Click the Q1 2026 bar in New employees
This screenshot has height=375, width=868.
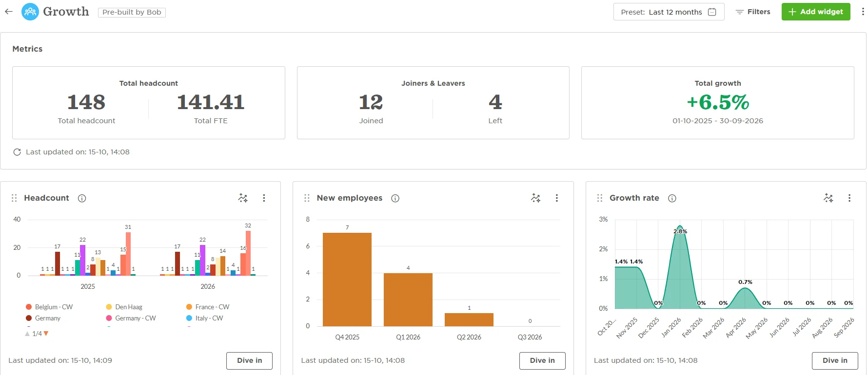point(408,300)
